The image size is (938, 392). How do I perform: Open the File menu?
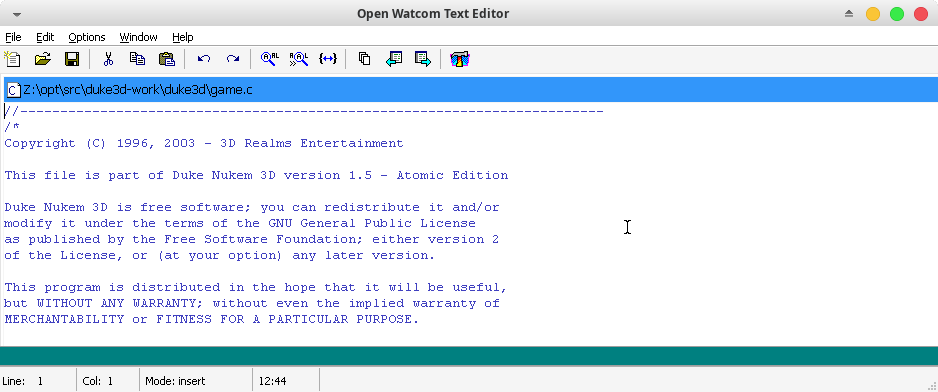pos(13,37)
